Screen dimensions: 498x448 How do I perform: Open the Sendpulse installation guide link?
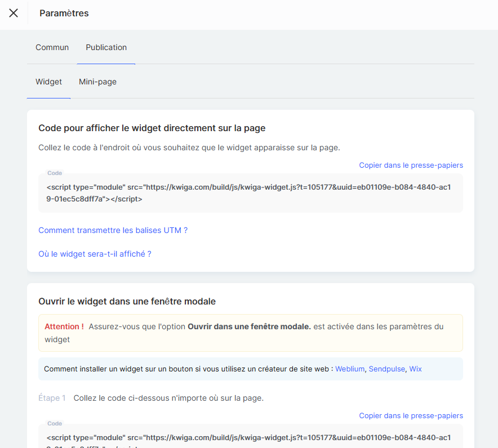coord(386,369)
